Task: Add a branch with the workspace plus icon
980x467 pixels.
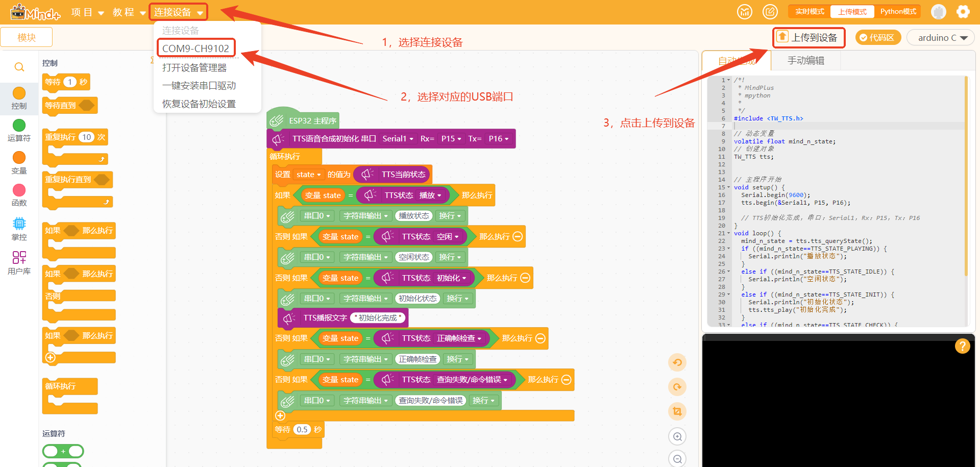Action: (280, 415)
